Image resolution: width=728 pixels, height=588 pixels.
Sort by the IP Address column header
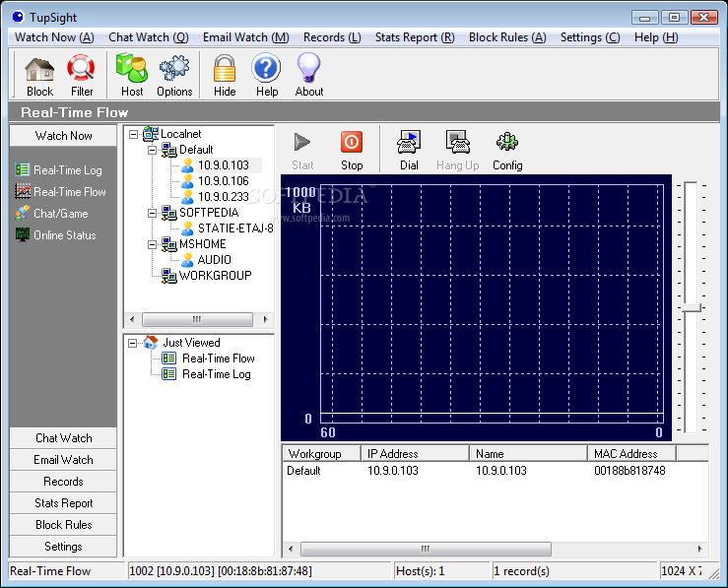tap(416, 453)
